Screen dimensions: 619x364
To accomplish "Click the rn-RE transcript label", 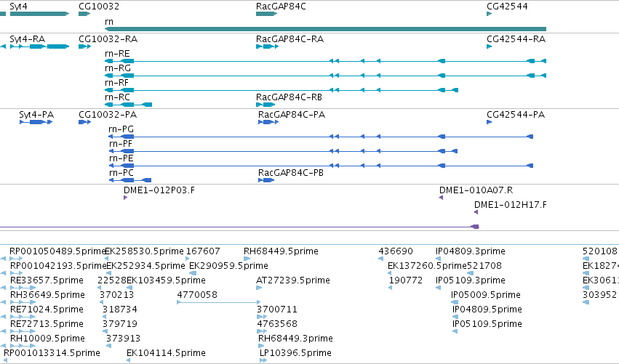I will coord(117,54).
